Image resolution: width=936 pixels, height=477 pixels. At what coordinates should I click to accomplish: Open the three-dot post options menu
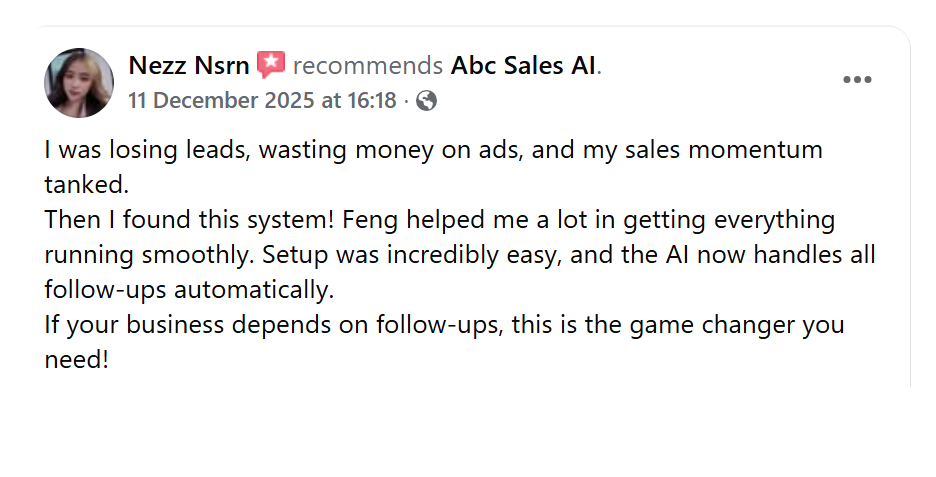click(857, 81)
